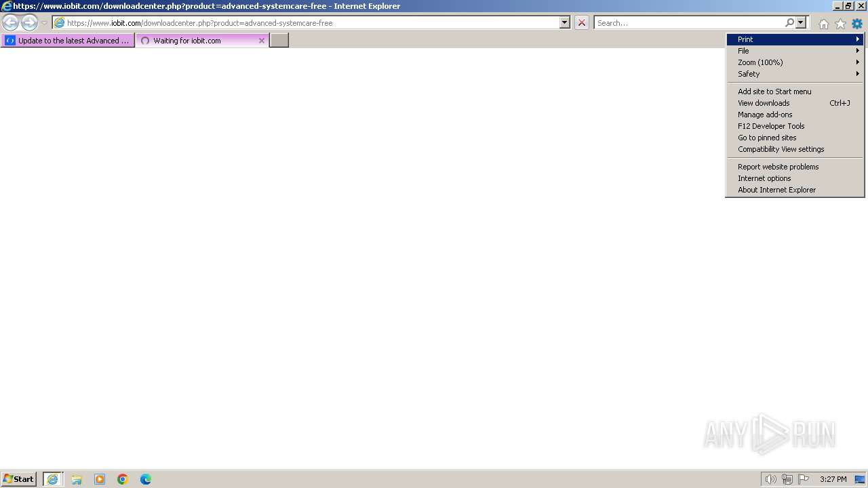
Task: Restore down the Internet Explorer window
Action: click(848, 5)
